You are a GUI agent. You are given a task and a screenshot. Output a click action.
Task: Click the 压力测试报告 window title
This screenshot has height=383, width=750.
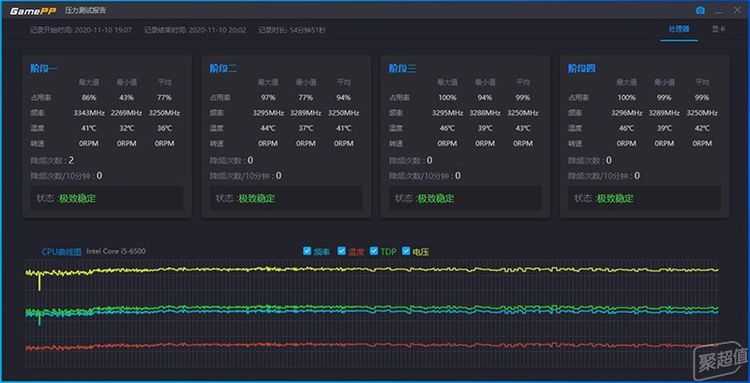click(x=86, y=11)
